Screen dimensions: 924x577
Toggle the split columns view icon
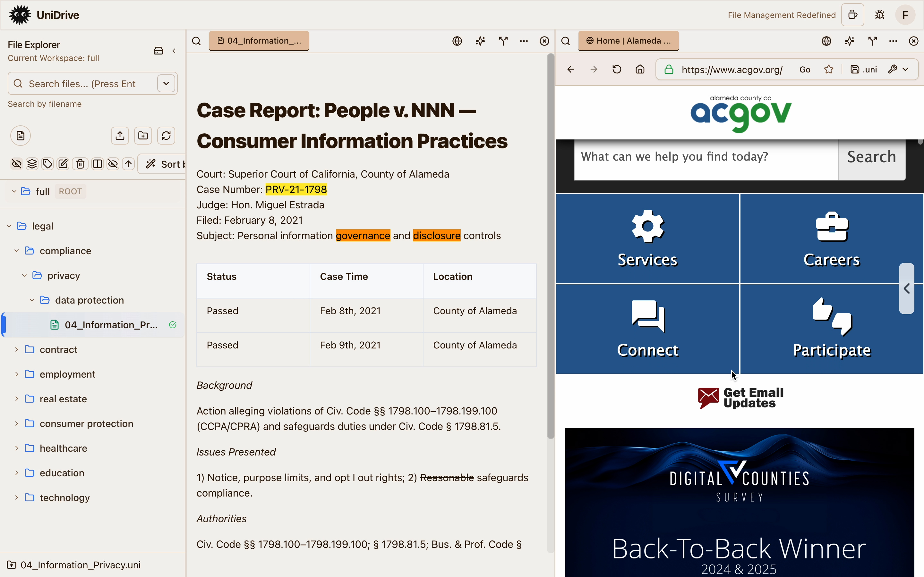(x=97, y=164)
